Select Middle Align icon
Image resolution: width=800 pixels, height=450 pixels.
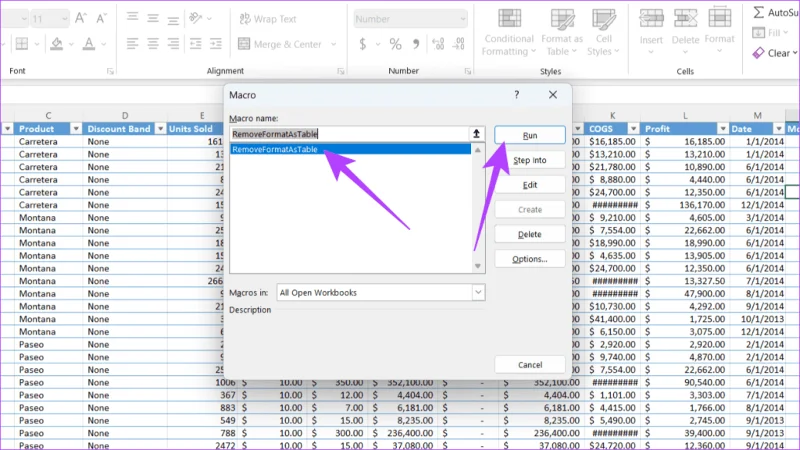point(153,19)
